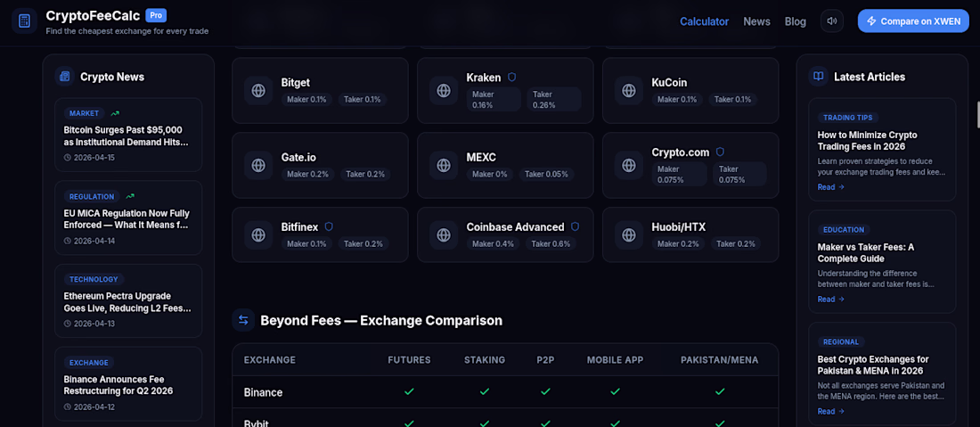Go to the News nav tab
Viewport: 980px width, 427px height.
coord(756,21)
